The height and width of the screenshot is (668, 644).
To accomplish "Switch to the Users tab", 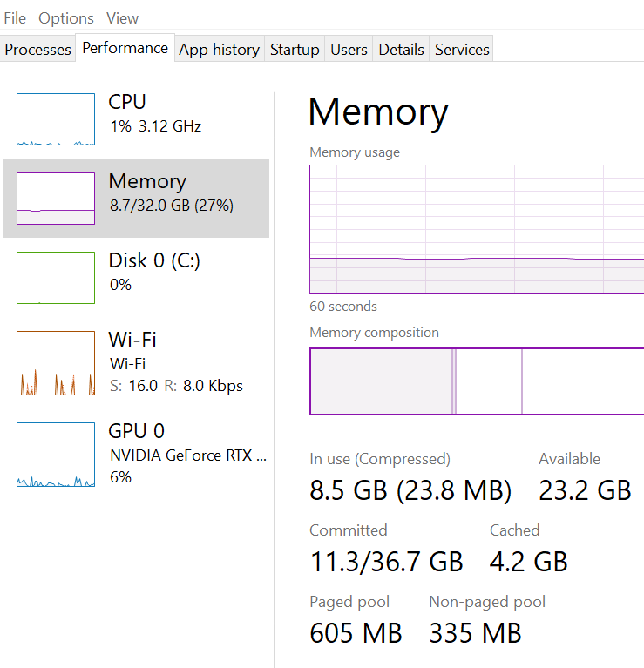I will click(x=349, y=50).
